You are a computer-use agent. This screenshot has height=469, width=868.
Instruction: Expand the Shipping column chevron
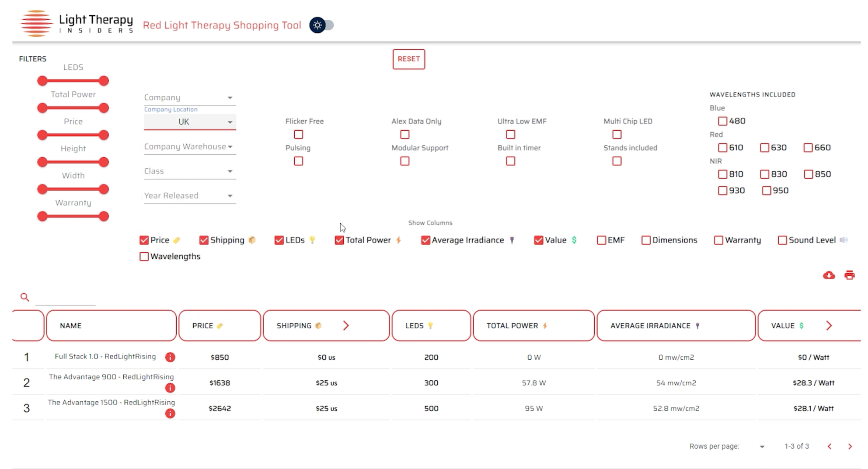pos(346,326)
